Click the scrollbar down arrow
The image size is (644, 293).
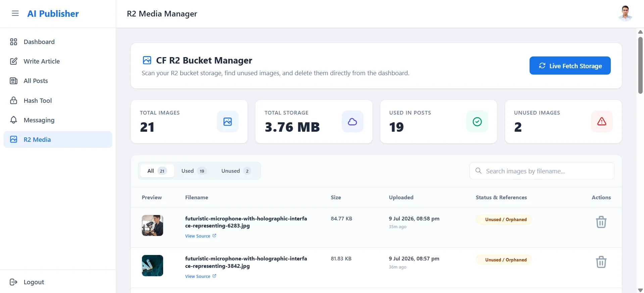click(640, 290)
